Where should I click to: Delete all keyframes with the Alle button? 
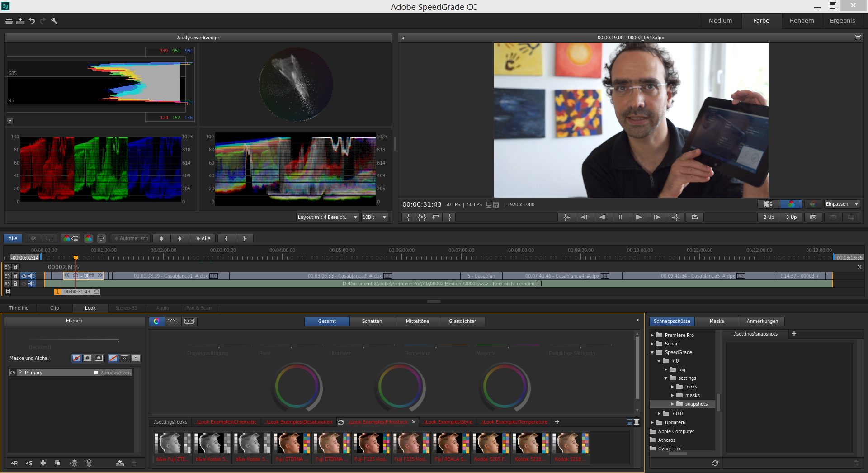(203, 238)
